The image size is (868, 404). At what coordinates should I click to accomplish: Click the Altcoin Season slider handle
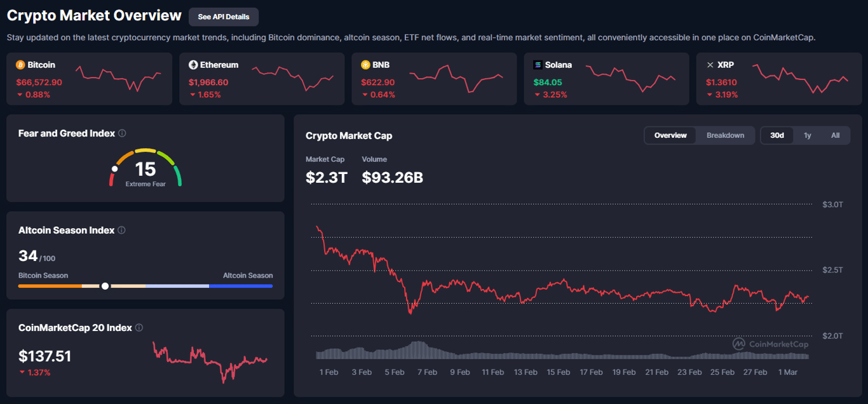click(105, 286)
